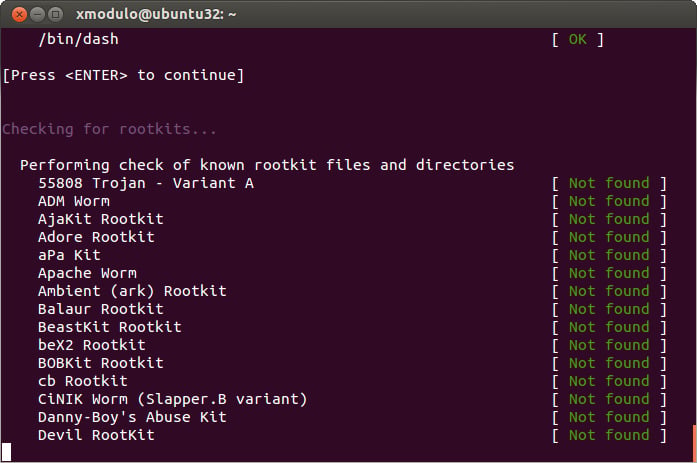Click the xmodulo@ubuntu32 window title
697x463 pixels.
[156, 14]
